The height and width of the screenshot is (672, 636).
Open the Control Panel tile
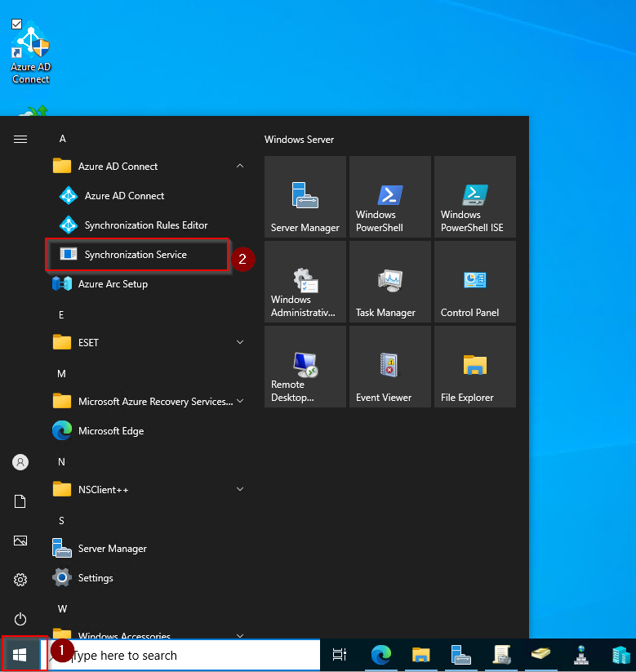pyautogui.click(x=475, y=282)
